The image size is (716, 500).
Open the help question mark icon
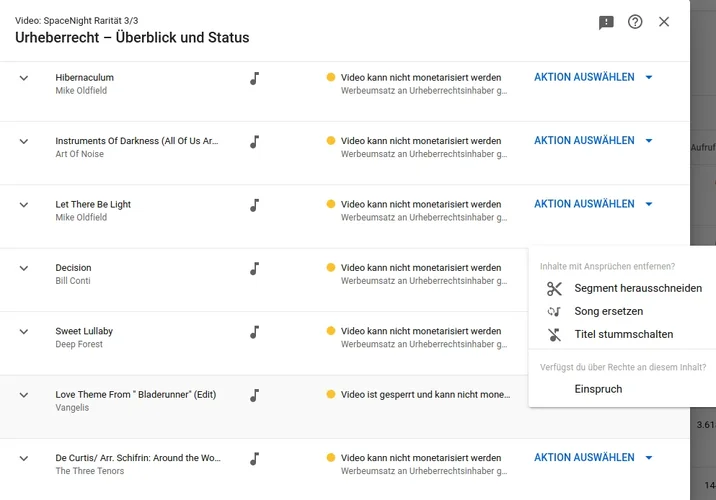coord(635,22)
